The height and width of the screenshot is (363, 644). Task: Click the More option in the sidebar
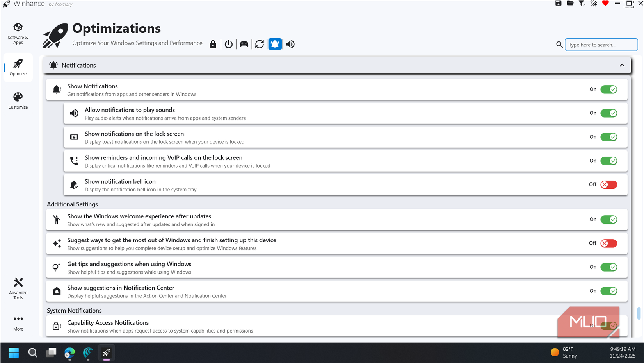click(x=18, y=322)
